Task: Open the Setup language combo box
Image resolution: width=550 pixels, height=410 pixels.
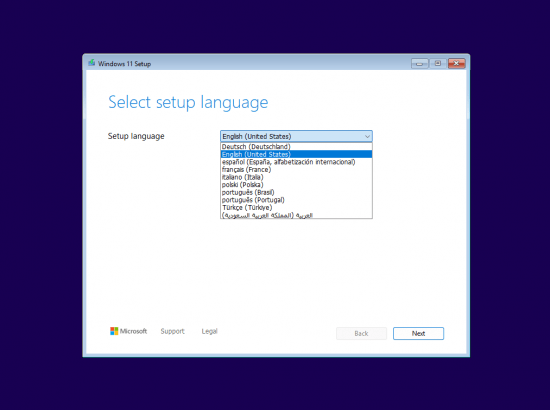Action: click(296, 136)
